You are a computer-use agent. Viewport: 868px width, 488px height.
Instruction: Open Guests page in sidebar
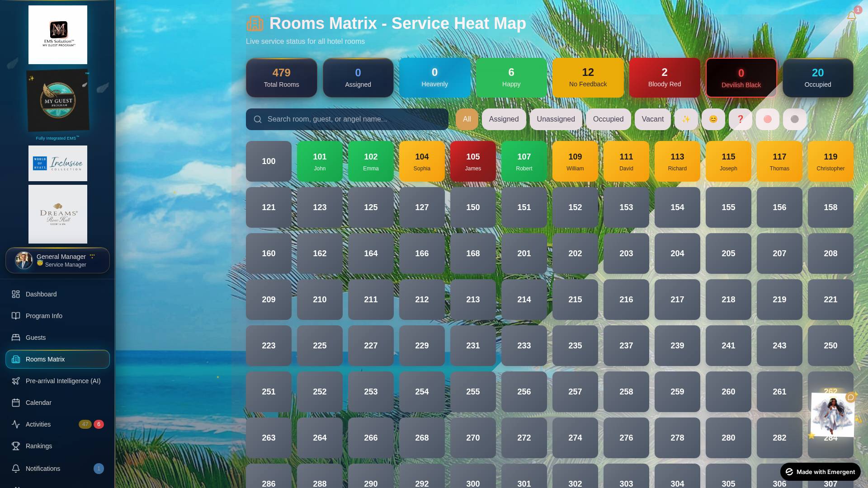click(57, 338)
